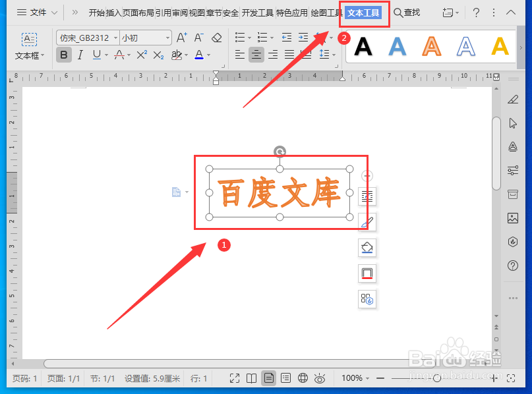Screen dimensions: 532x394
Task: Align text left
Action: [240, 54]
